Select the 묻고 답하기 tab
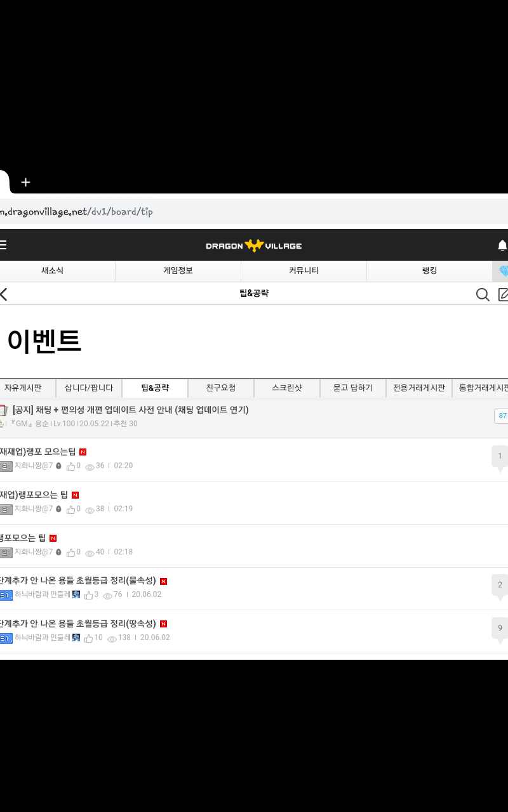 [353, 388]
